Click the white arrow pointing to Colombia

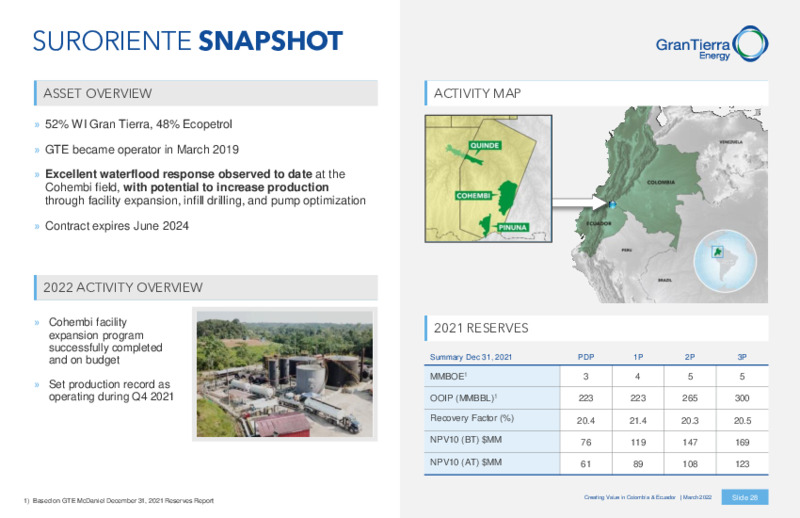coord(580,202)
